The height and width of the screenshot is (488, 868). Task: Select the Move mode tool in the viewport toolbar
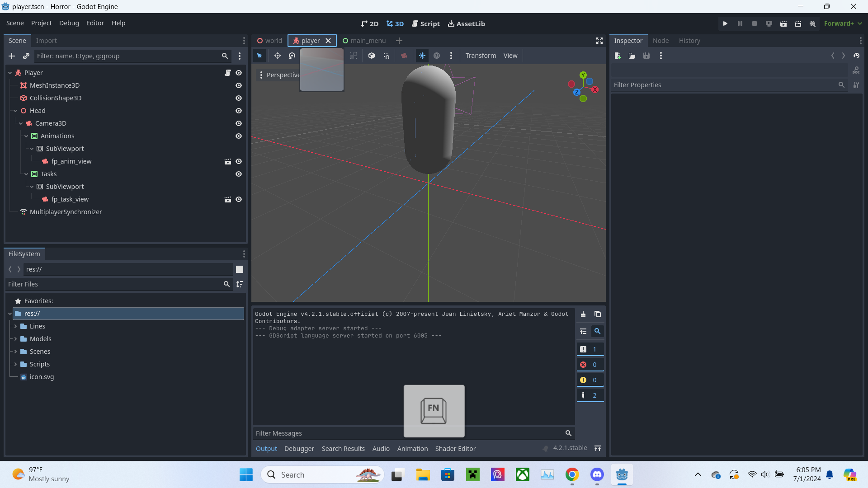[278, 56]
